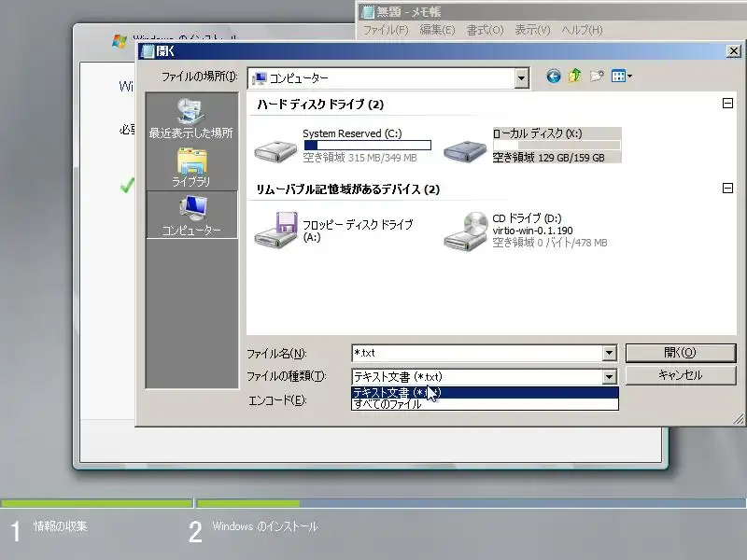Collapse the リムーバブル記憶域があるデバイス group
Image resolution: width=747 pixels, height=560 pixels.
pyautogui.click(x=727, y=189)
